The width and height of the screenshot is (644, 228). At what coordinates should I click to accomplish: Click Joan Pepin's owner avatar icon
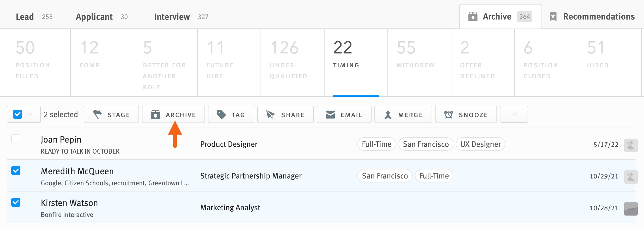[631, 145]
